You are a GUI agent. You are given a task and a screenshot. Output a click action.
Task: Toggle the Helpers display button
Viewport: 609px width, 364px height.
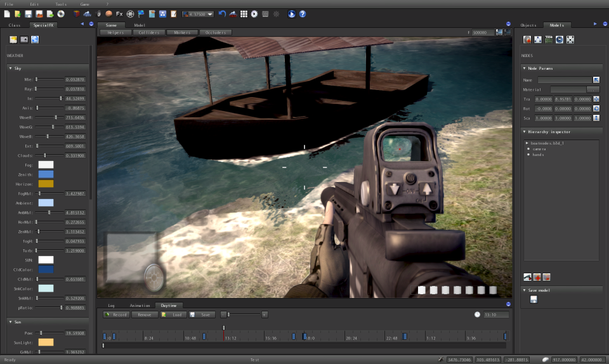click(x=115, y=32)
